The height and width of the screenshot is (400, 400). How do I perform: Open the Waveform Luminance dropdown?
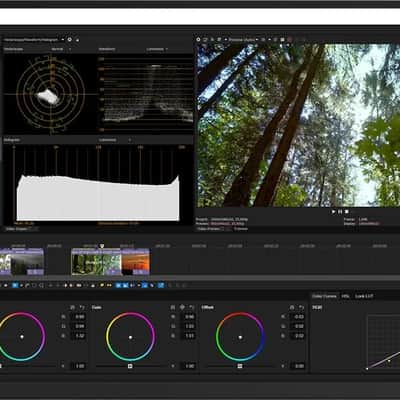coord(157,49)
